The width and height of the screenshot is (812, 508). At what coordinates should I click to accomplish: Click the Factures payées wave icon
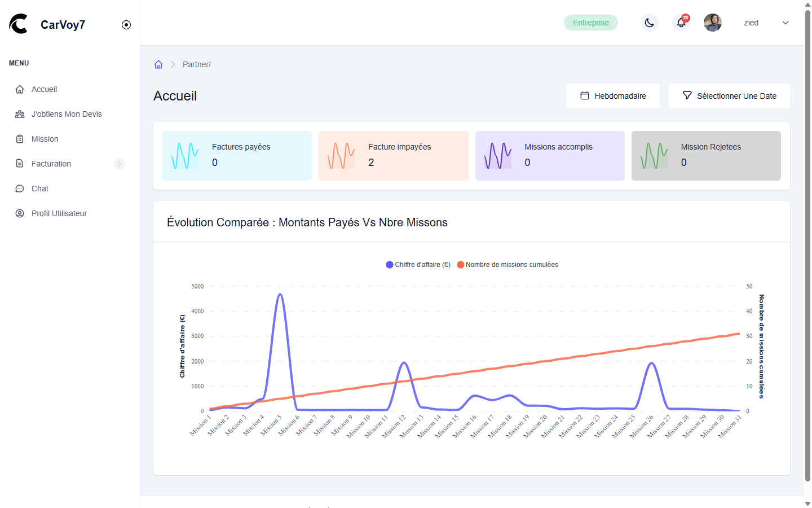click(185, 156)
